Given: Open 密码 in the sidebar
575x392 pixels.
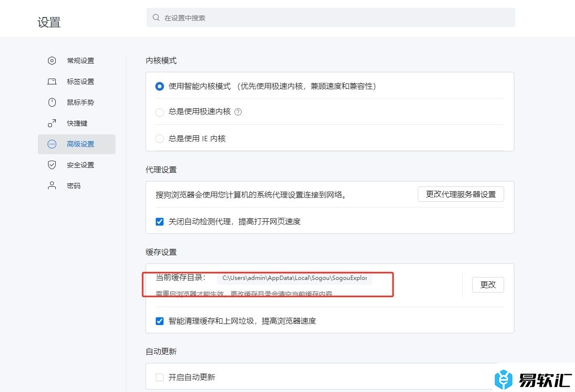Looking at the screenshot, I should [77, 185].
